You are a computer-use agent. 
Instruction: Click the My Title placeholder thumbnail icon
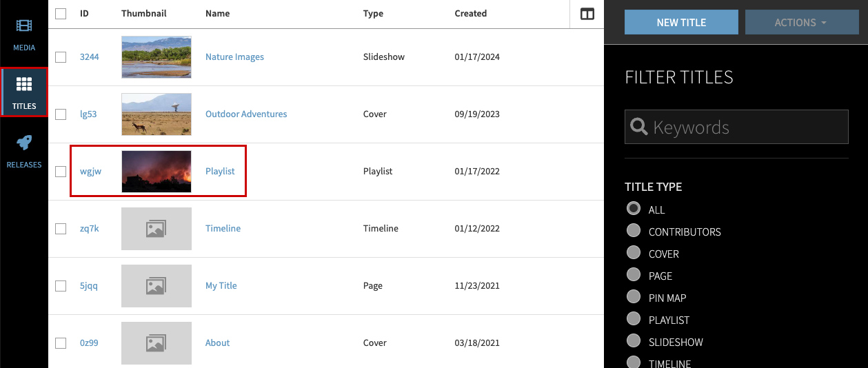tap(156, 286)
